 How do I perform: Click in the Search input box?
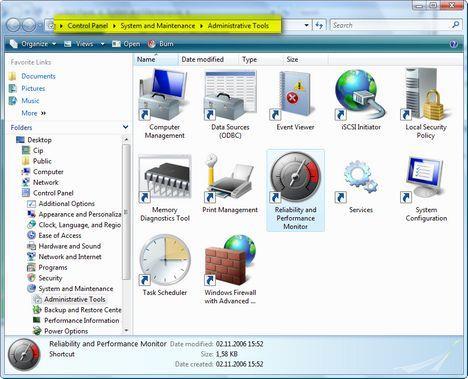click(x=391, y=25)
